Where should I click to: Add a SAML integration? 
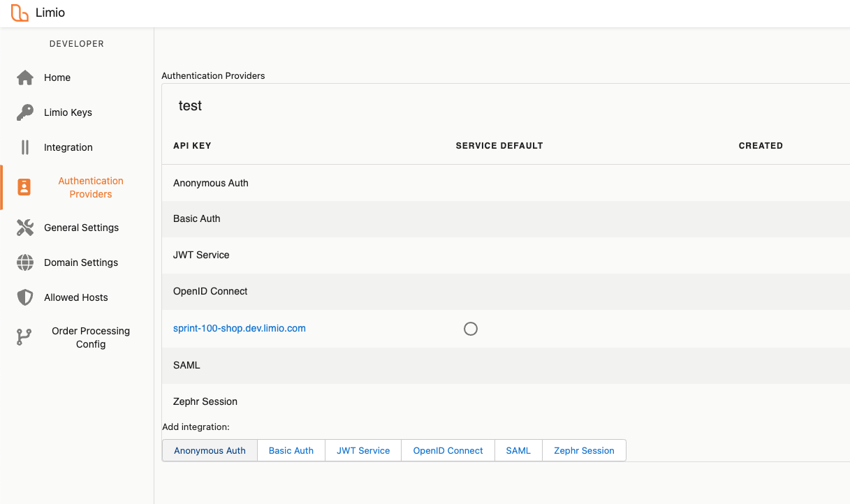(x=518, y=451)
